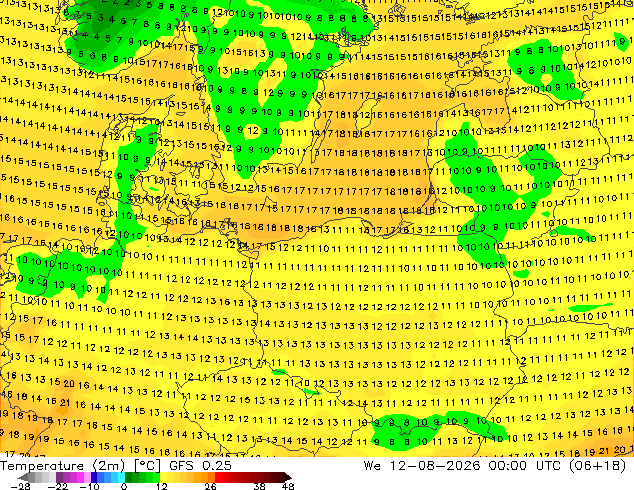Click the yellow-orange segment of the color scale
Image resolution: width=634 pixels, height=490 pixels.
pos(187,477)
